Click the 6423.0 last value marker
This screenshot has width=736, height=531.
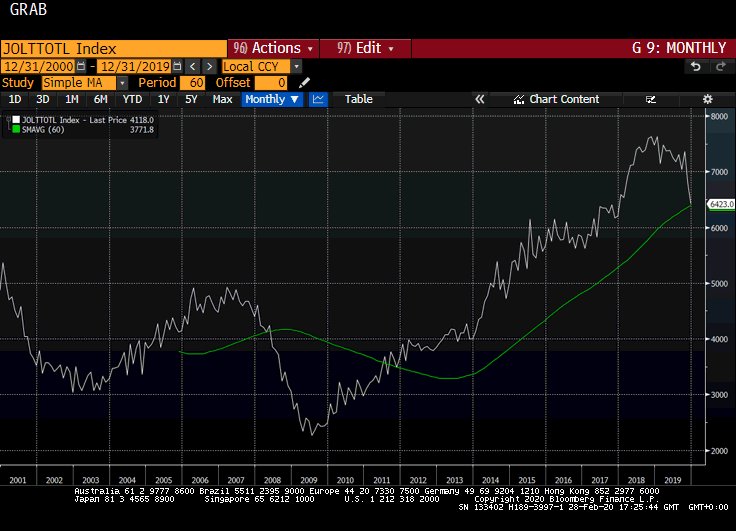(x=721, y=204)
